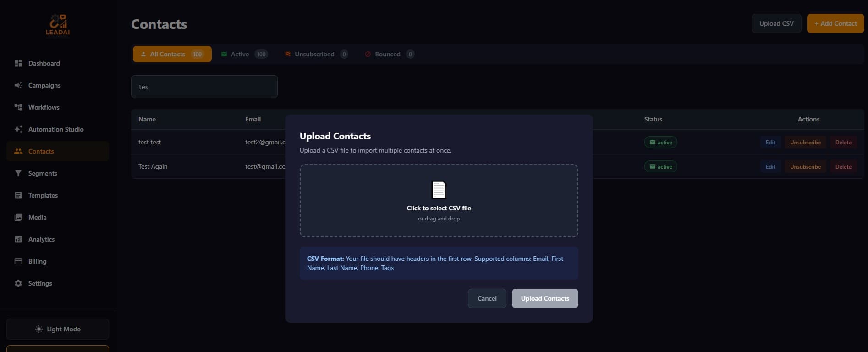
Task: Click the Billing card icon
Action: [18, 261]
